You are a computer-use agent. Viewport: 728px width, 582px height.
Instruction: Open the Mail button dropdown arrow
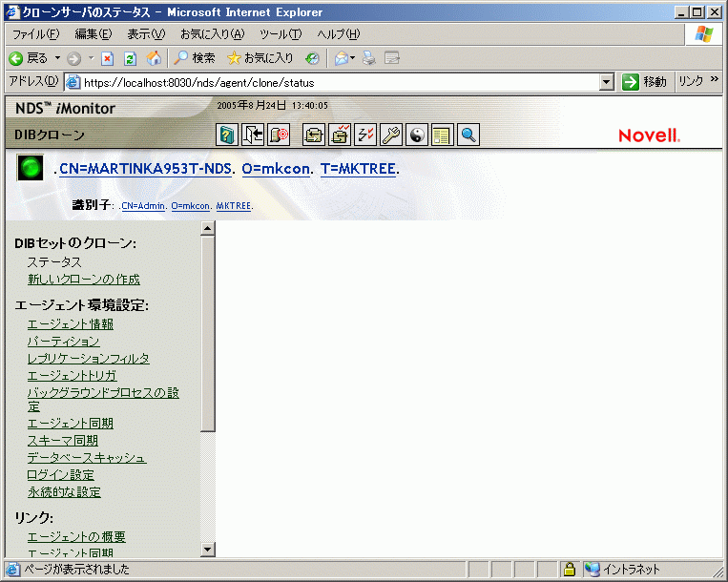[x=352, y=58]
